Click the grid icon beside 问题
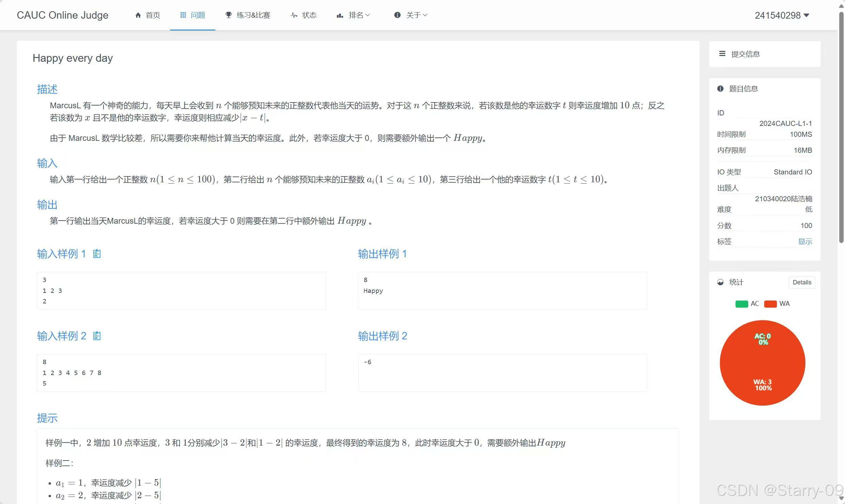This screenshot has width=845, height=504. pos(183,15)
